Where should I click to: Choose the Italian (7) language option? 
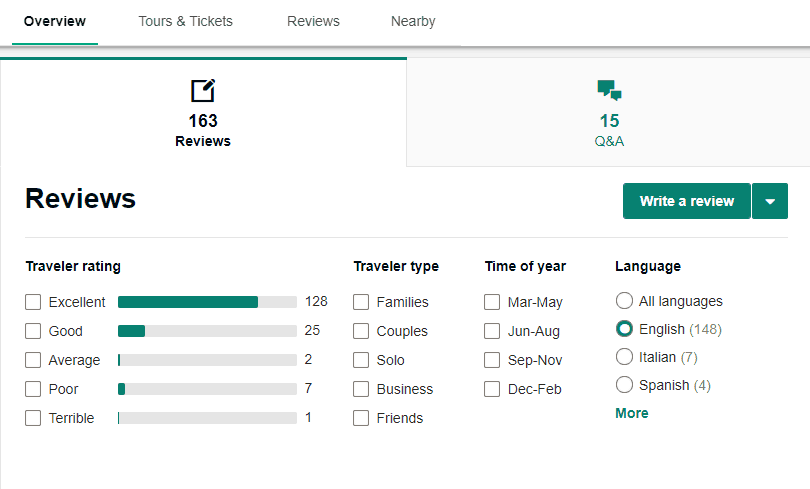pyautogui.click(x=624, y=357)
